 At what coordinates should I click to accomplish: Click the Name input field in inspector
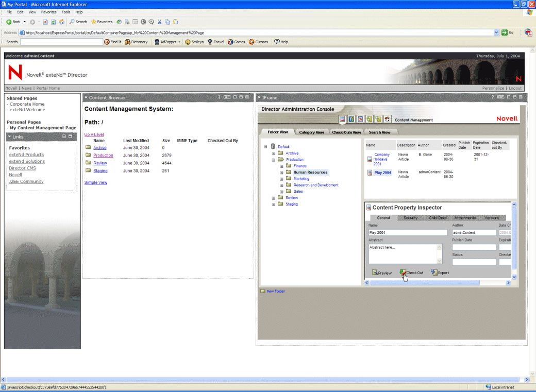[x=408, y=232]
